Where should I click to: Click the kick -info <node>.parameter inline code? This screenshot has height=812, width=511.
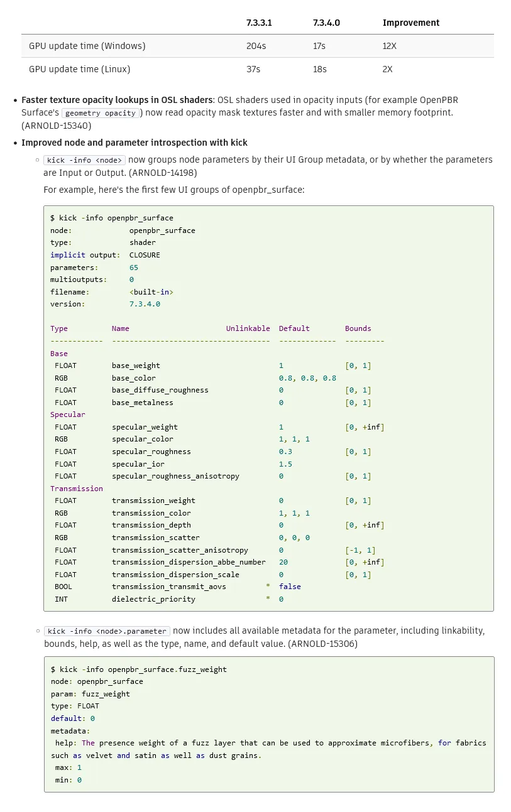107,631
